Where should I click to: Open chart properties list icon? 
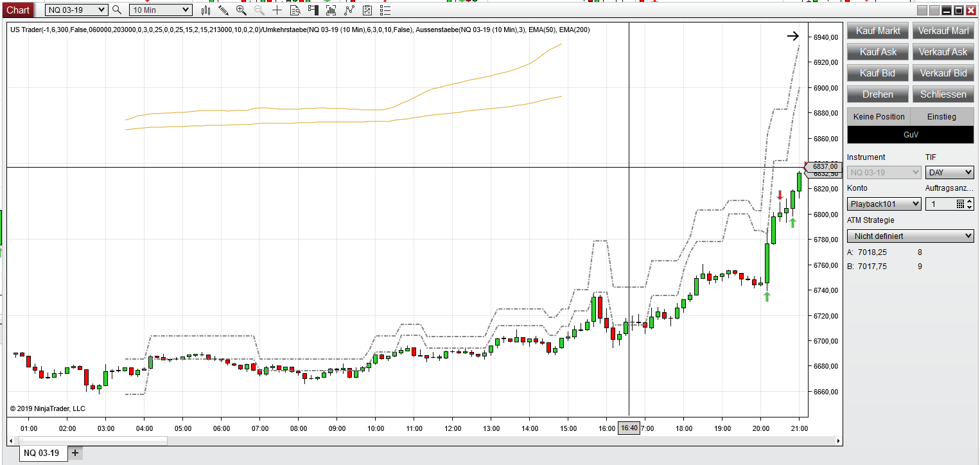click(385, 10)
